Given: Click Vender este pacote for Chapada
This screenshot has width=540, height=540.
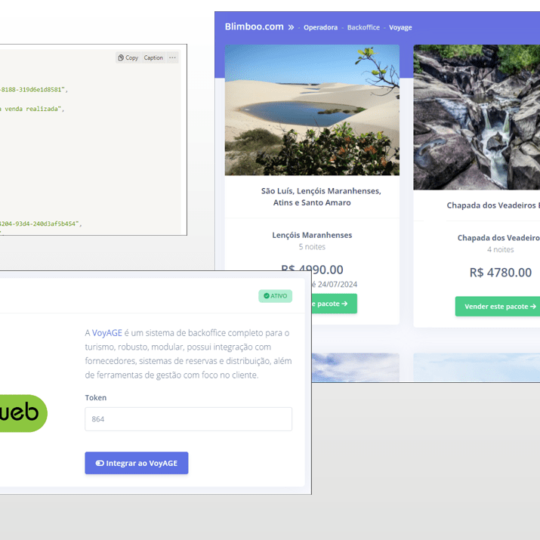Looking at the screenshot, I should [500, 306].
